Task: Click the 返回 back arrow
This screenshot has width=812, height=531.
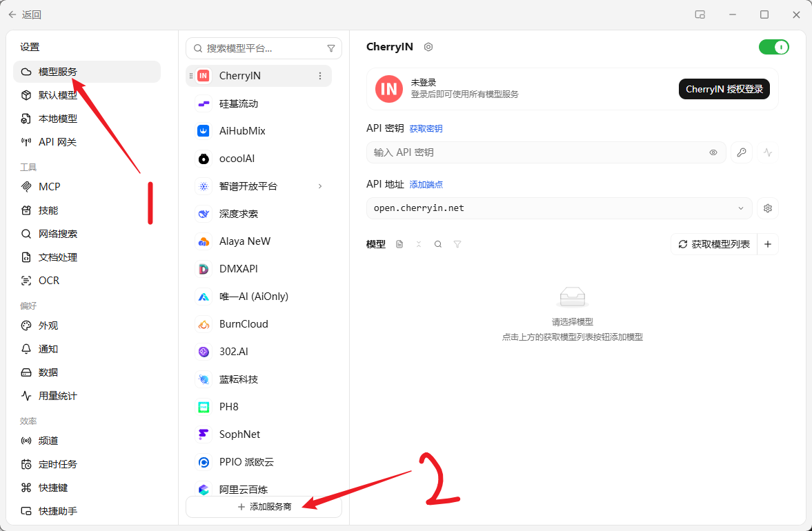Action: tap(12, 15)
